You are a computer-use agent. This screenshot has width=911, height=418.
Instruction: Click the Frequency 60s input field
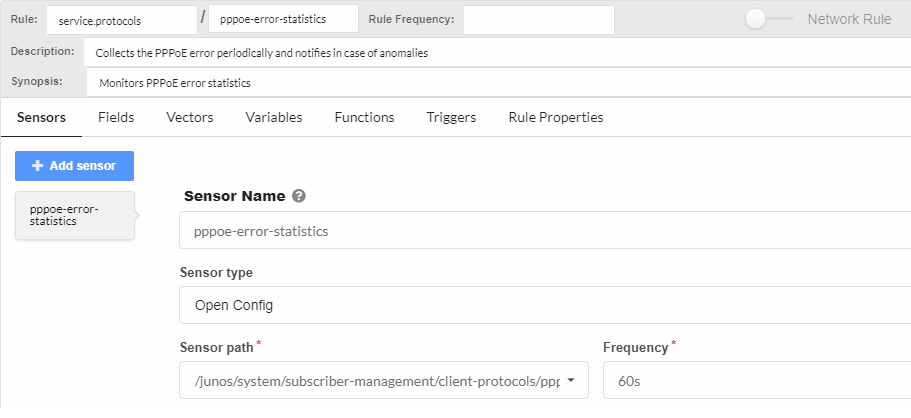pyautogui.click(x=756, y=381)
